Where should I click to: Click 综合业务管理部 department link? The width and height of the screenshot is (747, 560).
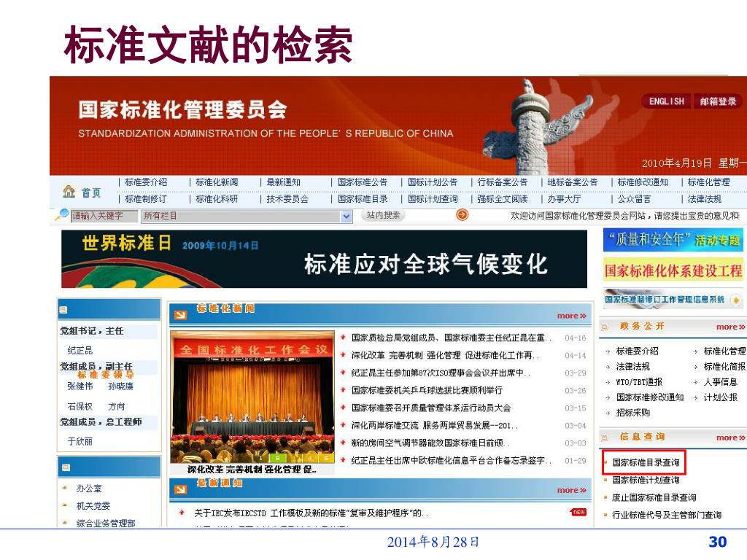[106, 524]
